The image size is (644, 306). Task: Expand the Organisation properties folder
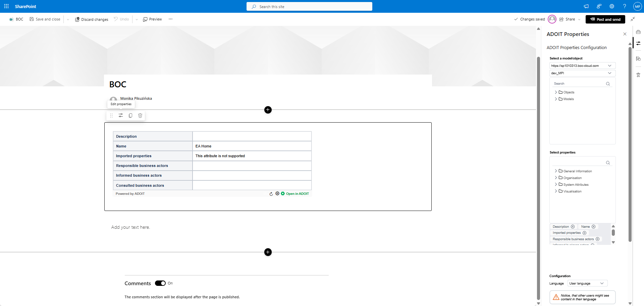click(556, 178)
